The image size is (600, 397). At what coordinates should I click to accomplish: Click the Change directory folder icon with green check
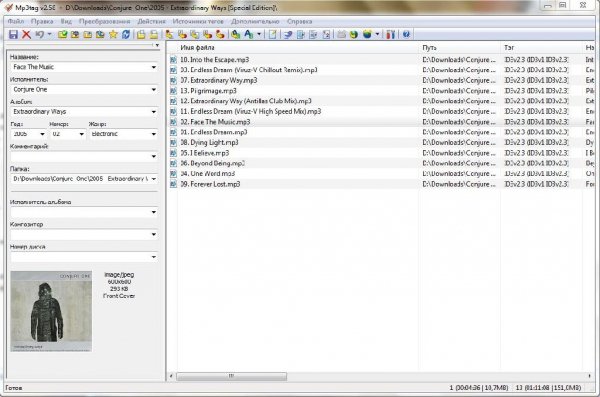click(62, 35)
